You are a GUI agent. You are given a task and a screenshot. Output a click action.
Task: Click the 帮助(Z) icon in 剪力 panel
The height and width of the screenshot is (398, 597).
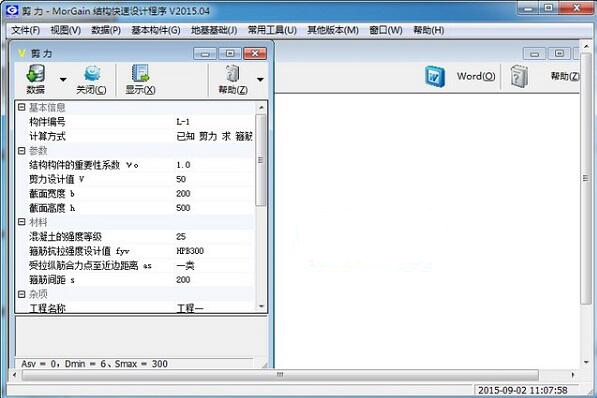[x=233, y=74]
